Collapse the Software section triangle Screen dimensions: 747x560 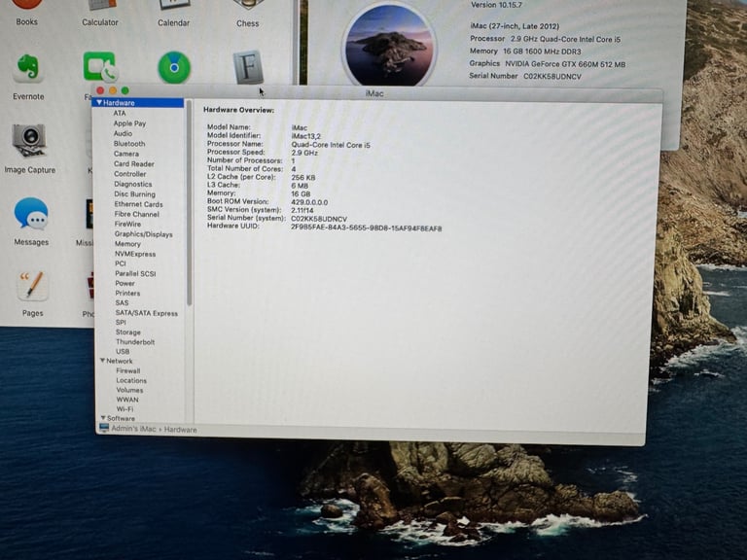point(103,418)
